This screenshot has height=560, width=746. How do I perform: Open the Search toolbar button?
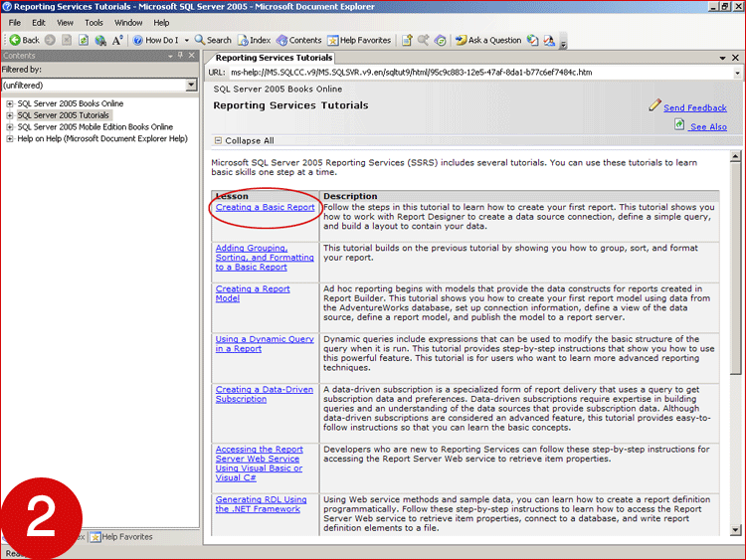pyautogui.click(x=213, y=41)
